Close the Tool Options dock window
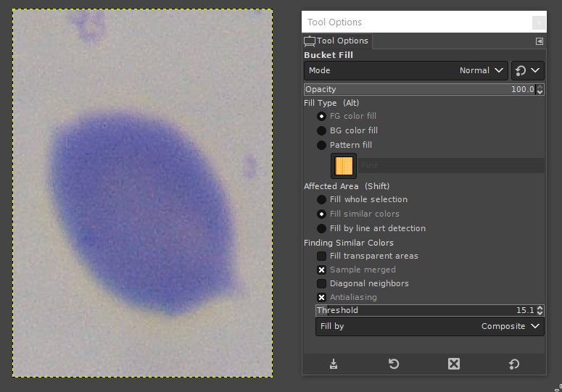 pos(539,22)
